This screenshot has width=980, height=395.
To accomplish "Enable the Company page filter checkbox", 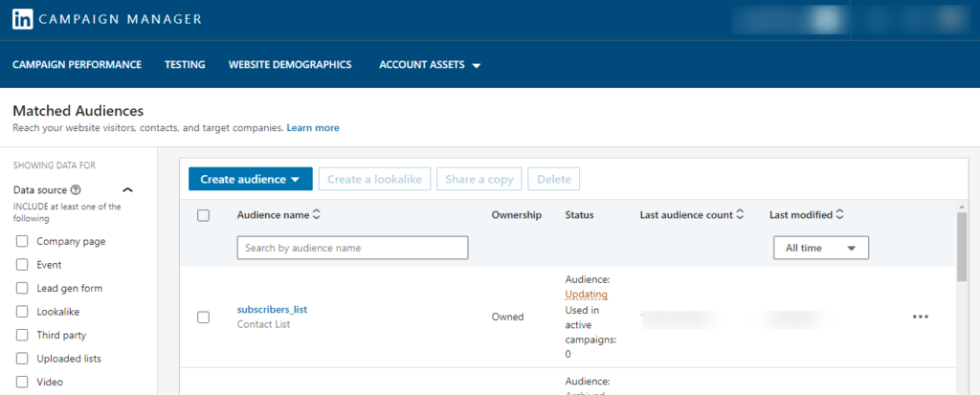I will point(23,241).
